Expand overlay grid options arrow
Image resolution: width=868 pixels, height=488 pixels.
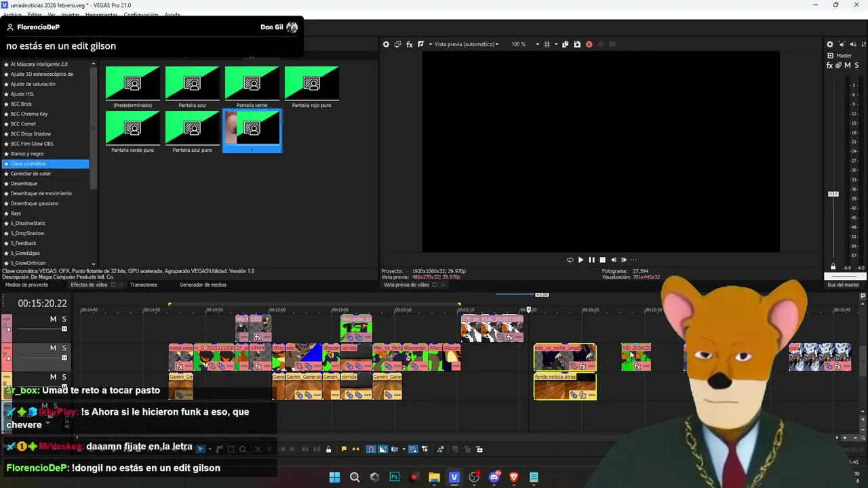(x=555, y=44)
